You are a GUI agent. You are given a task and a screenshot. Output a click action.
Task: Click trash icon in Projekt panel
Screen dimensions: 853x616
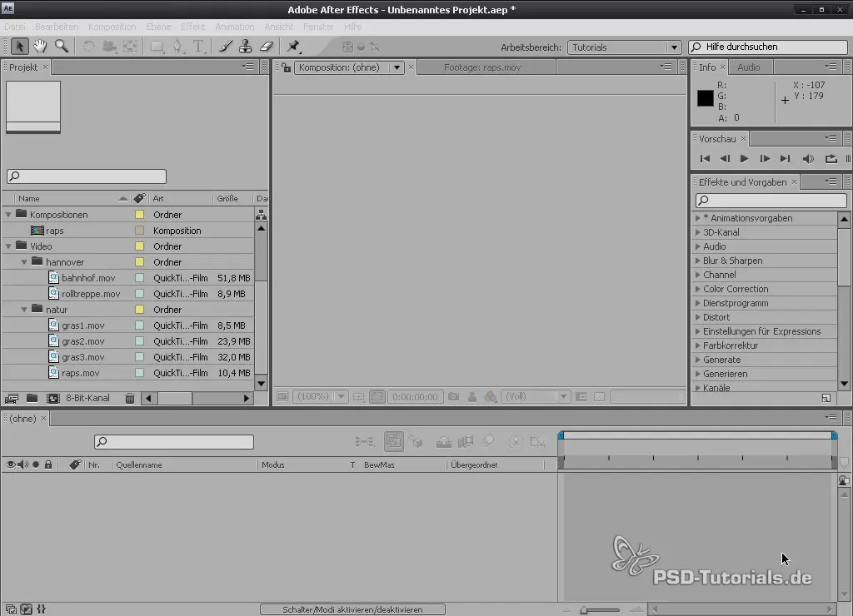point(129,398)
